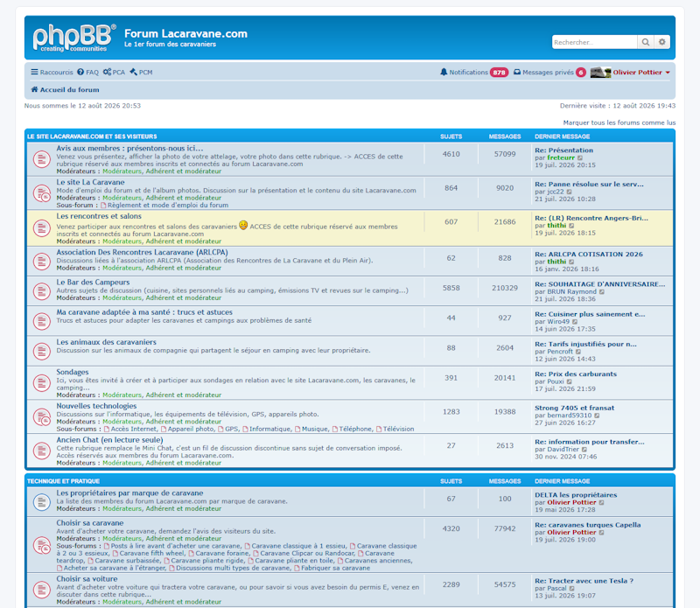View latest post icon next to BRUN Raymond
This screenshot has height=608, width=700.
click(601, 291)
